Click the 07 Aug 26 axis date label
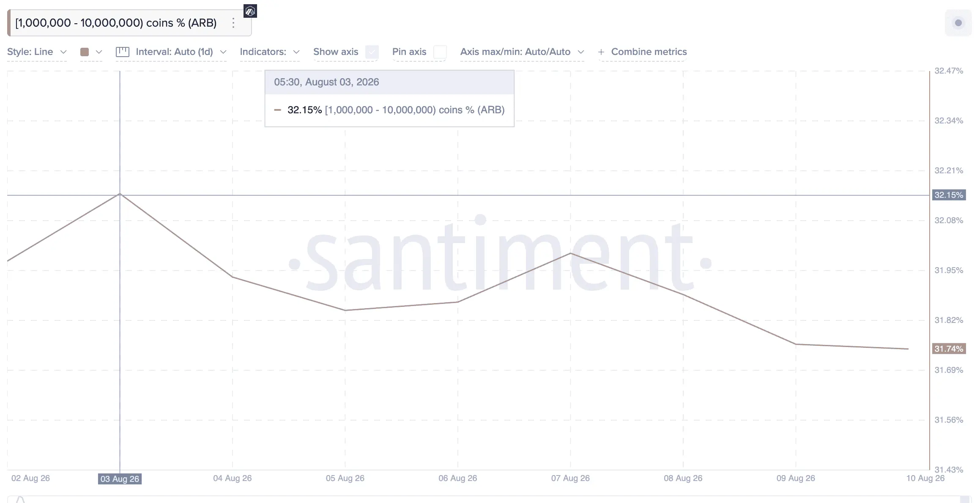Image resolution: width=980 pixels, height=503 pixels. (570, 478)
